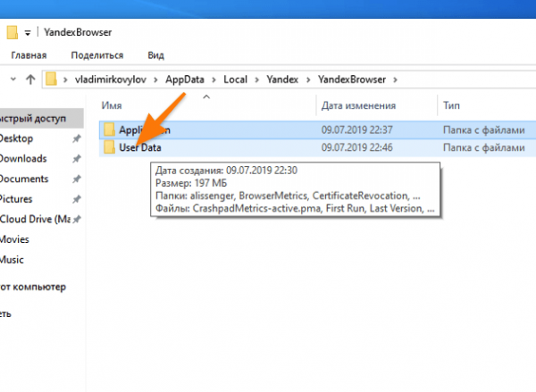Open Downloads in the navigation pane

coord(23,159)
